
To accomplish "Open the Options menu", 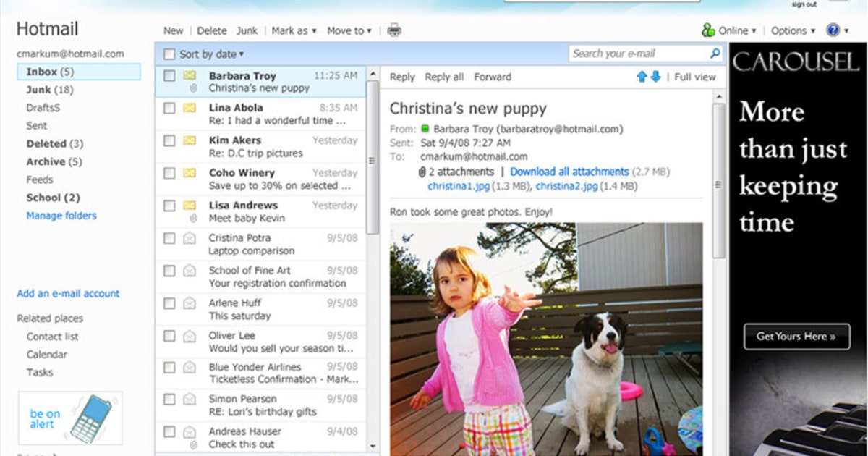I will (791, 30).
